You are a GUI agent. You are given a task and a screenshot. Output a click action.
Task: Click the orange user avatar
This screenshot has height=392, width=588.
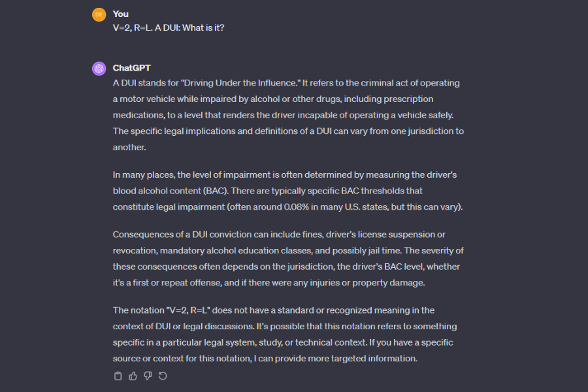(x=99, y=14)
